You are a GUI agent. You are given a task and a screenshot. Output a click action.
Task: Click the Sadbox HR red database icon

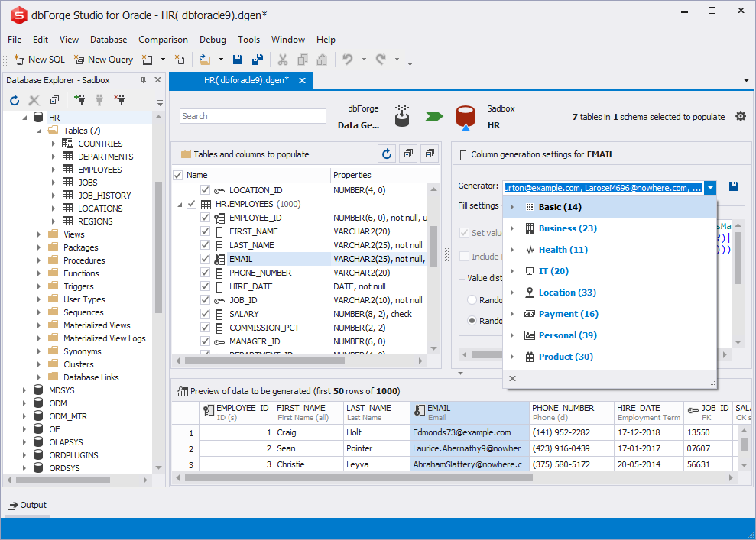pyautogui.click(x=466, y=118)
